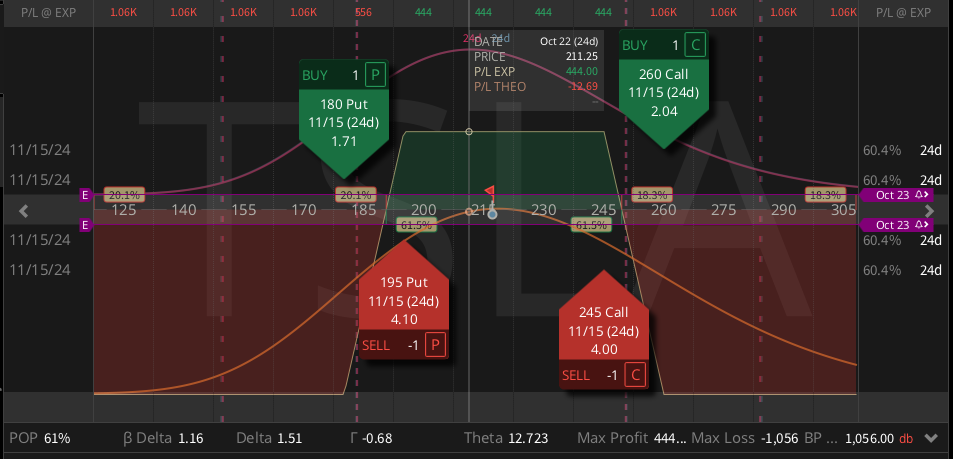Click the 245 Call red leg card
This screenshot has width=953, height=459.
tap(604, 330)
